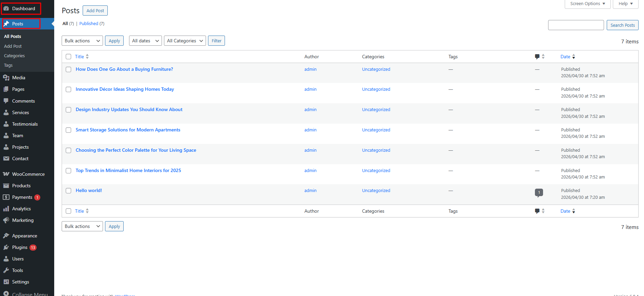
Task: Click the Testimonials icon in sidebar
Action: 6,124
